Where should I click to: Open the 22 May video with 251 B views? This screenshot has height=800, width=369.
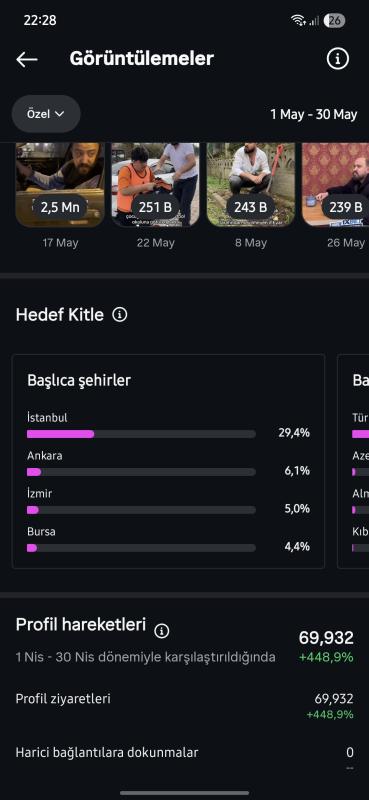pyautogui.click(x=155, y=185)
